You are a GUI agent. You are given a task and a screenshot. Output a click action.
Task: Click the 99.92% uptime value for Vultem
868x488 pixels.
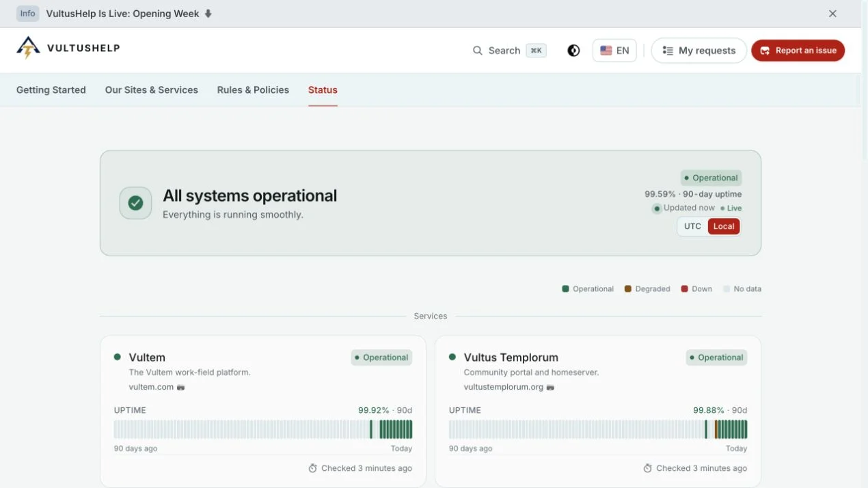coord(374,410)
